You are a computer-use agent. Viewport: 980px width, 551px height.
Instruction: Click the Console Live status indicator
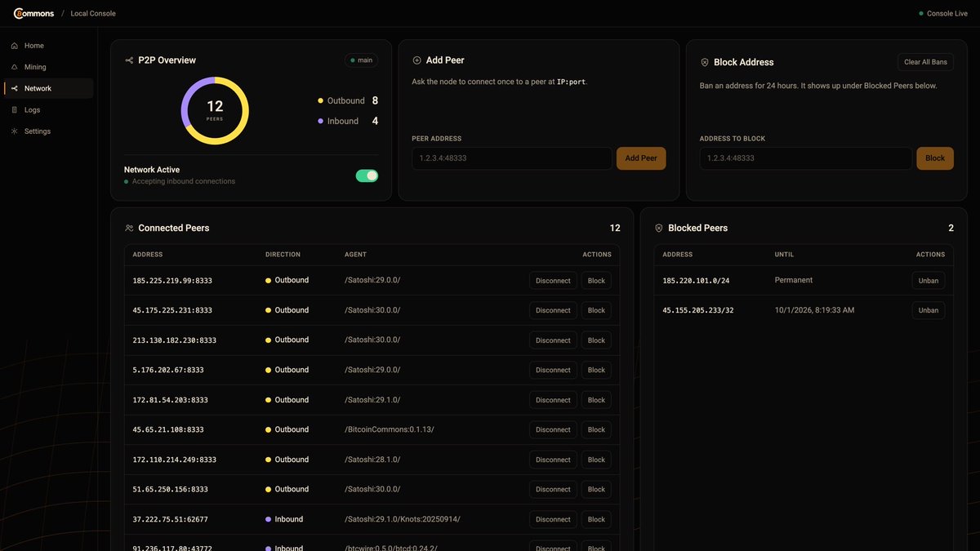tap(943, 14)
